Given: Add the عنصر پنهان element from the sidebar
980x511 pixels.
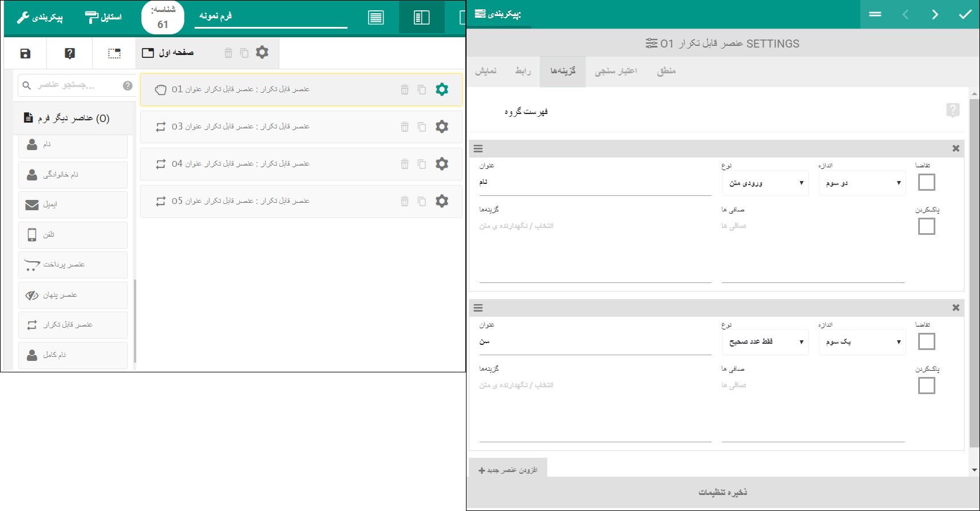Looking at the screenshot, I should click(73, 295).
